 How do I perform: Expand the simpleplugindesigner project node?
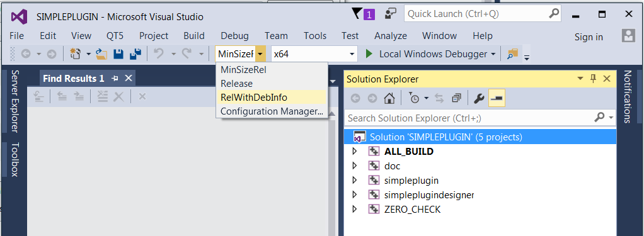click(x=355, y=195)
